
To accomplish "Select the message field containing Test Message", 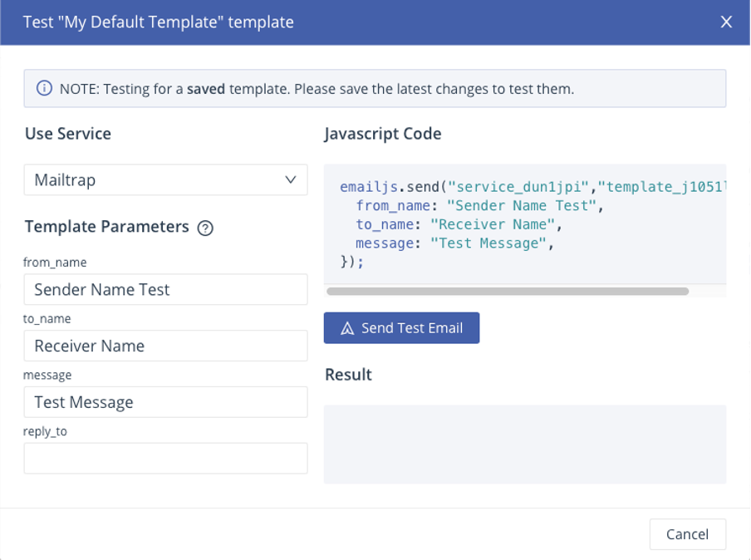I will point(165,402).
